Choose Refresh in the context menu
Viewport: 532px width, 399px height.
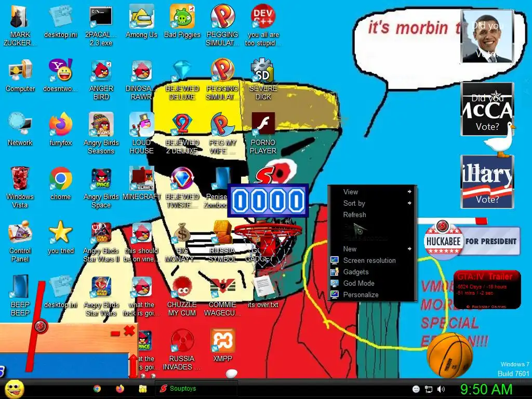click(372, 215)
